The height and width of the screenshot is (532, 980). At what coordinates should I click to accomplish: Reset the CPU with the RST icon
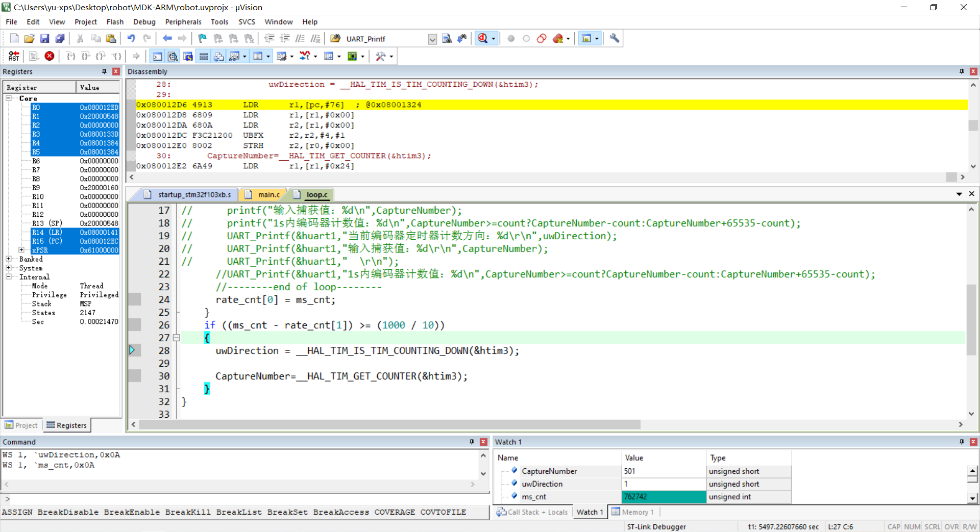(14, 56)
